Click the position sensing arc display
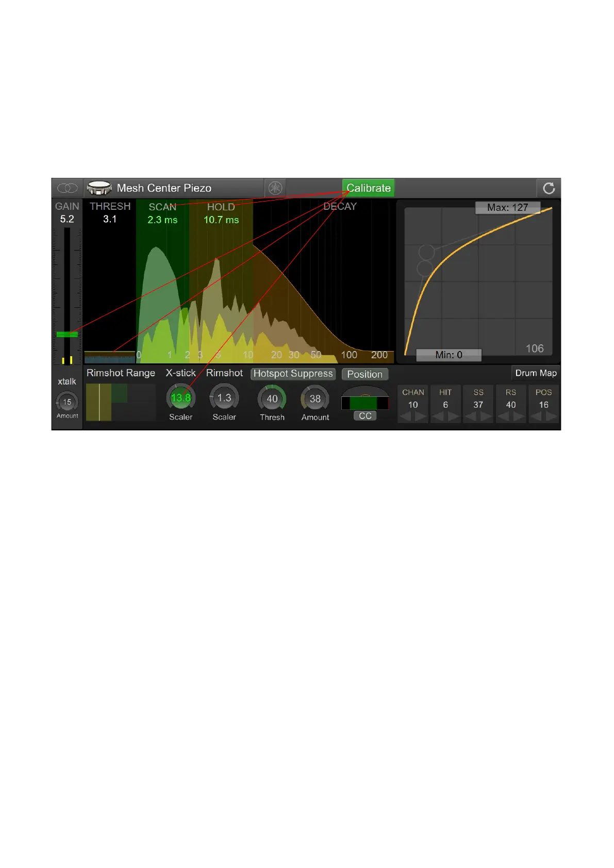Viewport: 614px width, 868px height. tap(365, 398)
